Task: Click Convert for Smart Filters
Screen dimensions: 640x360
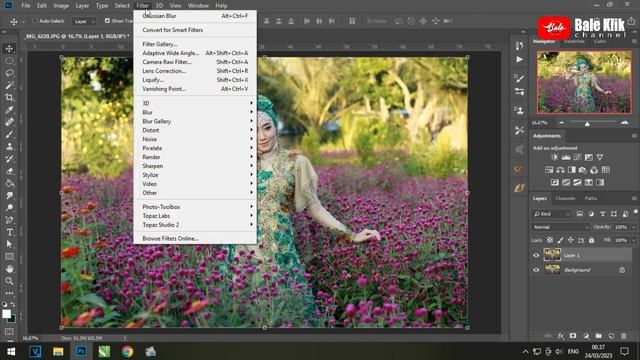Action: pos(195,30)
